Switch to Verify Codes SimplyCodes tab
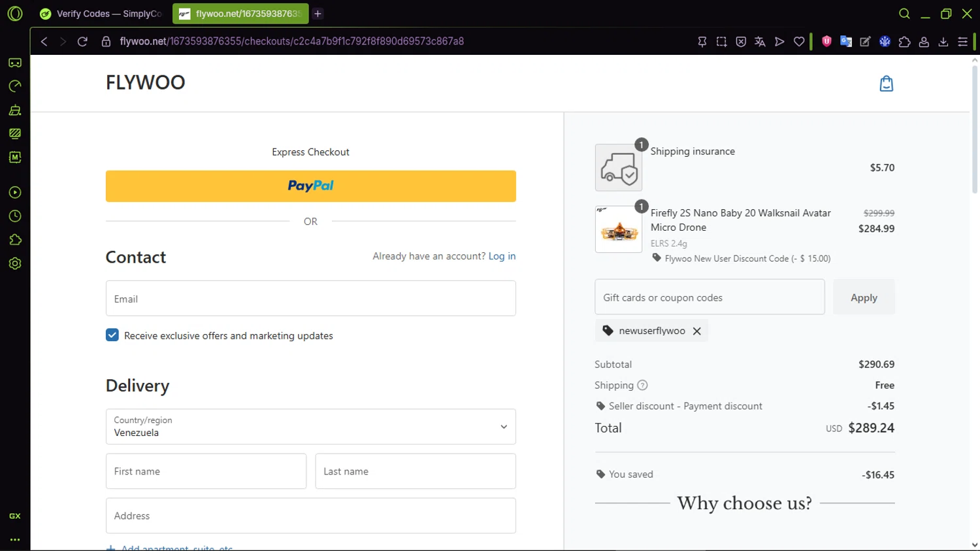 [101, 14]
